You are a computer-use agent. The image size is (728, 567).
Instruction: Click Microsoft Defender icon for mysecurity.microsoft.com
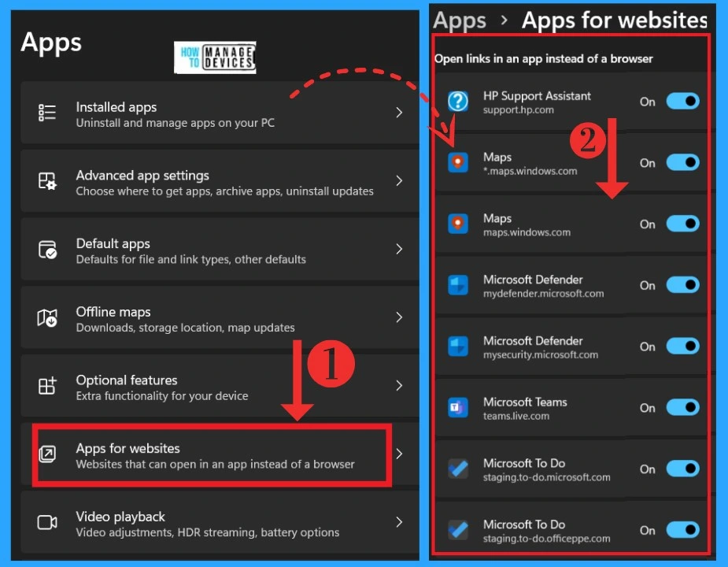458,346
